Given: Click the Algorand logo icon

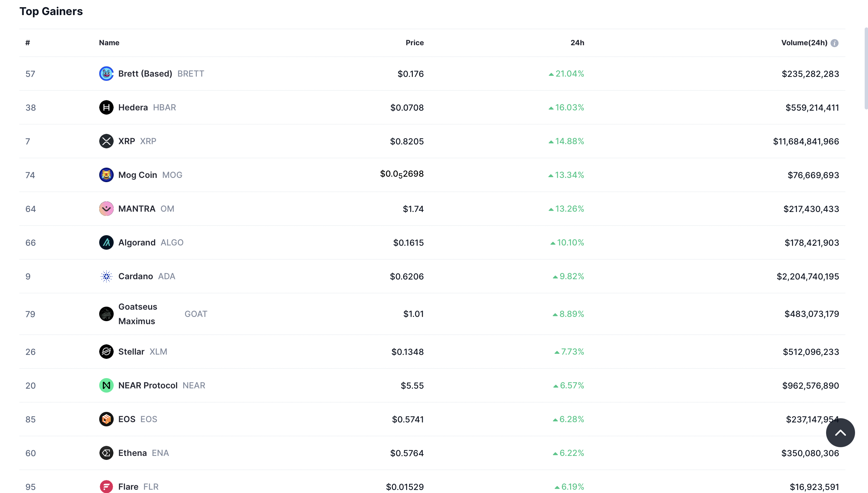Looking at the screenshot, I should pyautogui.click(x=106, y=242).
